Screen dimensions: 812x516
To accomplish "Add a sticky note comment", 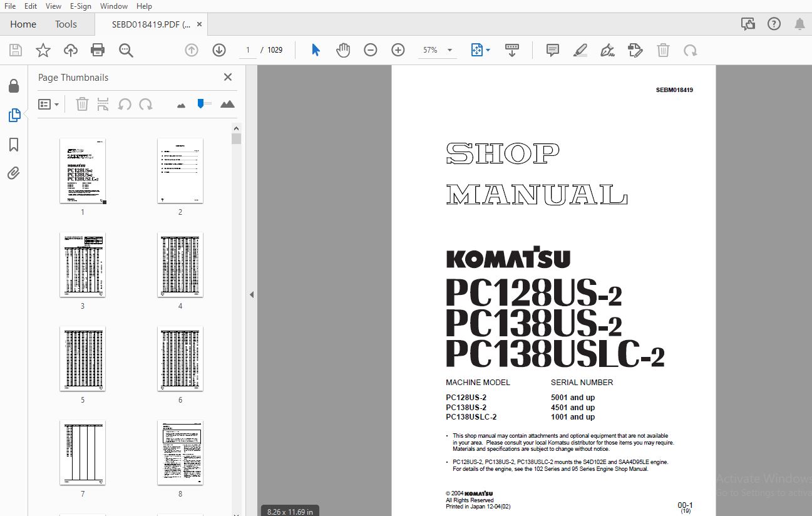I will pyautogui.click(x=552, y=50).
